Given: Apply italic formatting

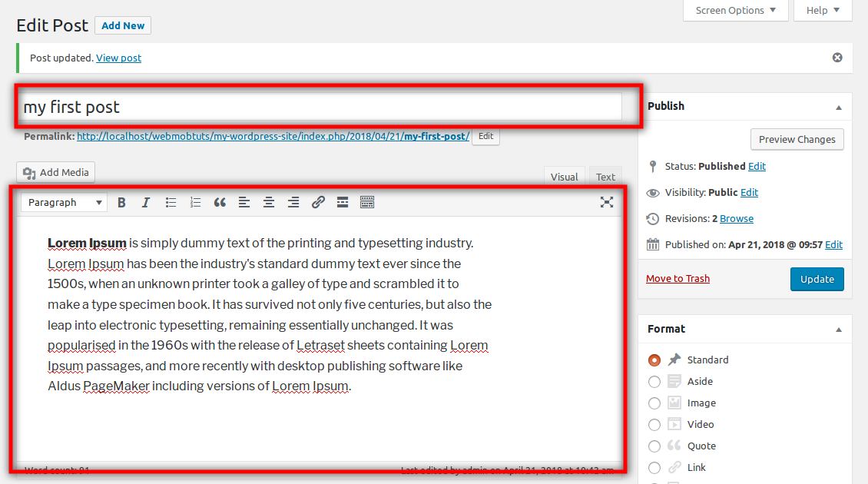Looking at the screenshot, I should pyautogui.click(x=146, y=202).
